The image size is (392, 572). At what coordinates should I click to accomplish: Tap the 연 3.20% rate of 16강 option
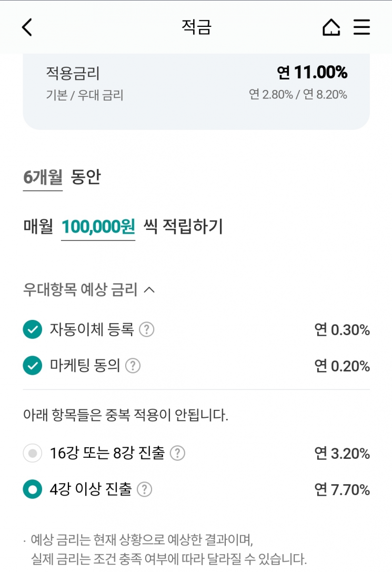342,454
